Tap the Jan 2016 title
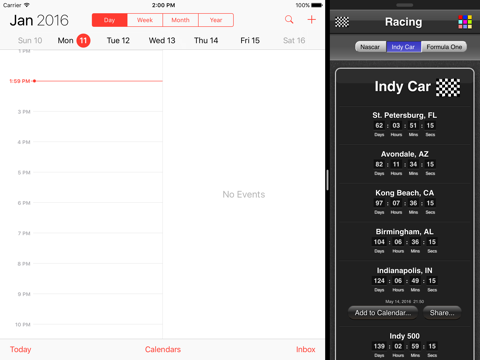Screen dimensions: 480x360 39,21
